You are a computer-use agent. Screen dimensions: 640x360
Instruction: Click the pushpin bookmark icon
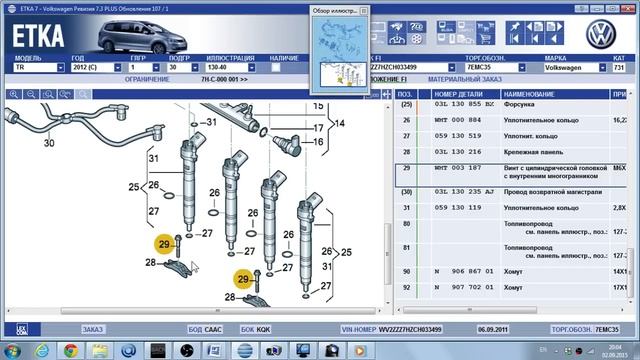[515, 27]
